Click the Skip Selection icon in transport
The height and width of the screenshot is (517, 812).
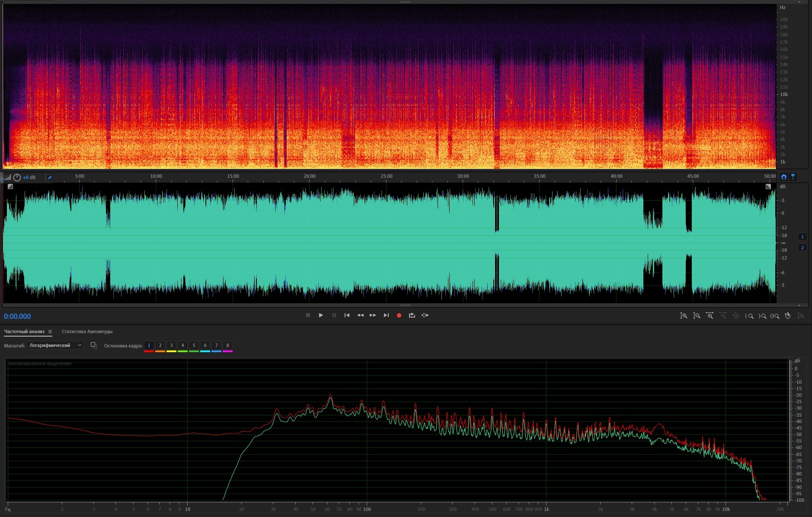coord(425,315)
